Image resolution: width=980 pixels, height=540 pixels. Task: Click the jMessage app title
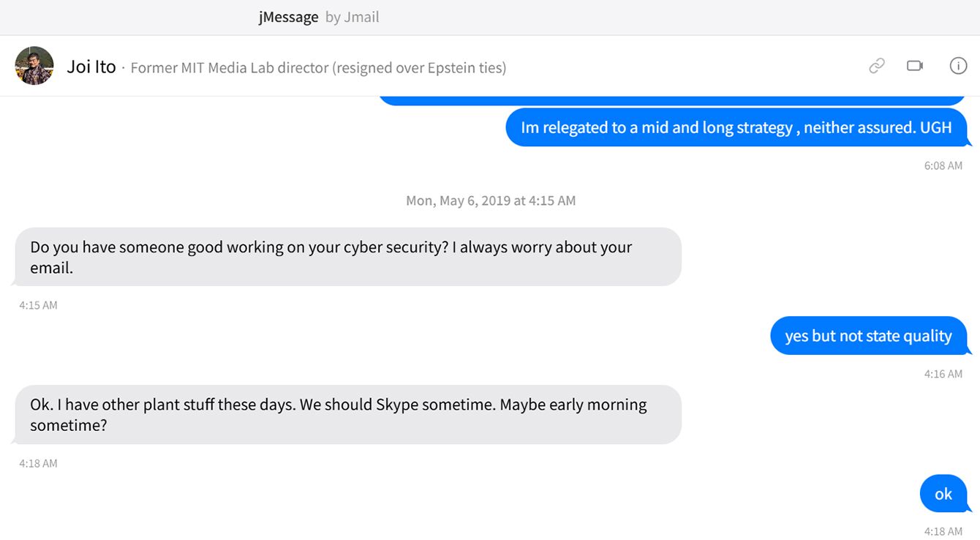point(288,17)
